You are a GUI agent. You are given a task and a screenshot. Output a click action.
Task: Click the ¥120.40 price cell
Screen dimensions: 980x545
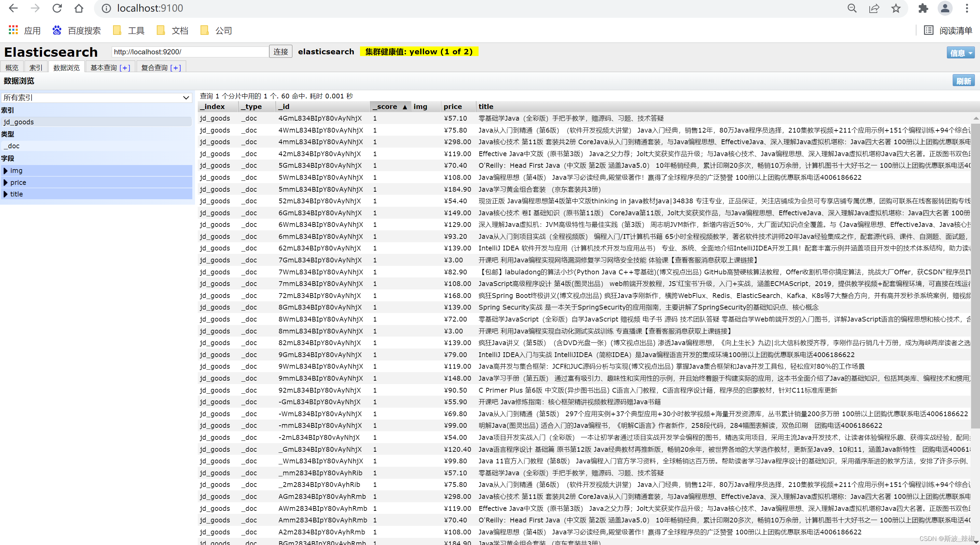[458, 449]
